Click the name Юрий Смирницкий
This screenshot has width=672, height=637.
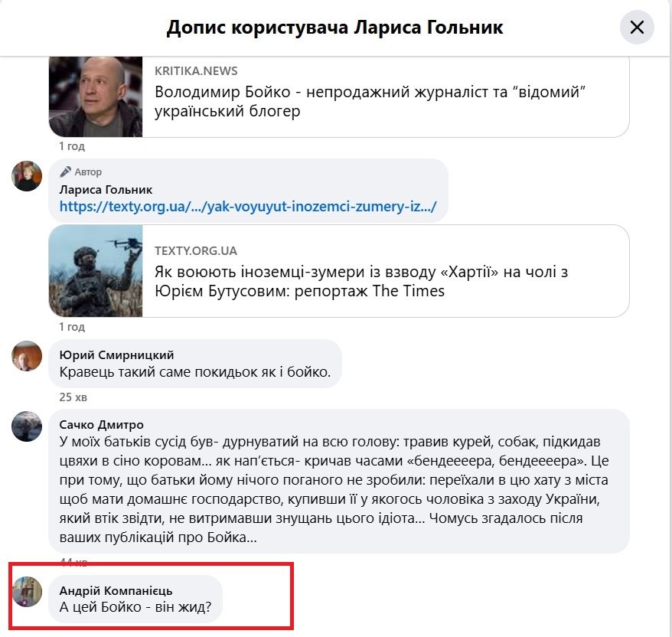116,354
